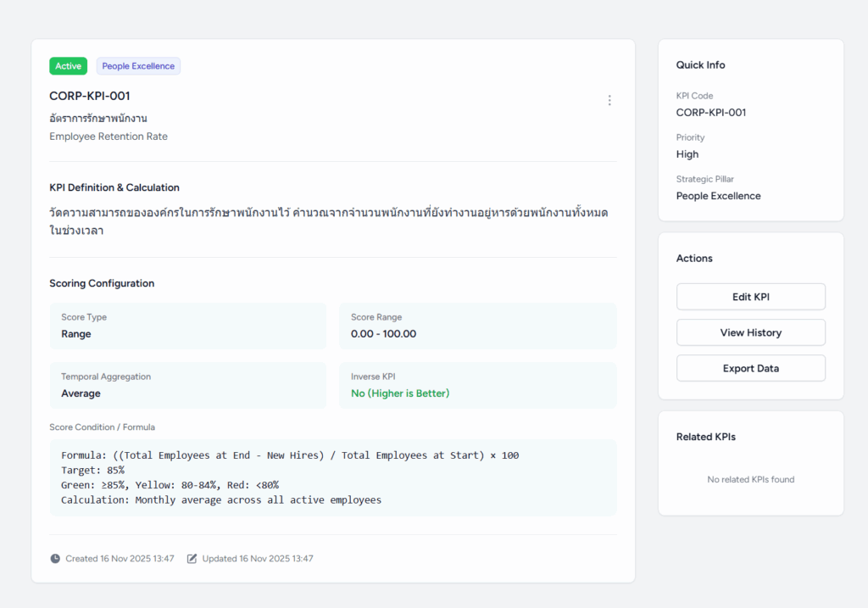Open View History
868x608 pixels.
point(750,332)
